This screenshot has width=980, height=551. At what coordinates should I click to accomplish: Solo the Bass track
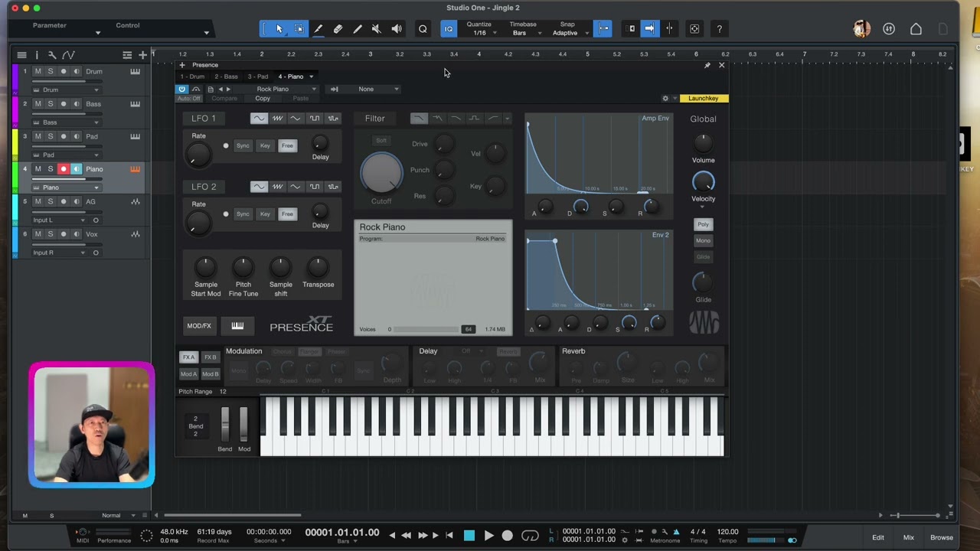pyautogui.click(x=51, y=104)
